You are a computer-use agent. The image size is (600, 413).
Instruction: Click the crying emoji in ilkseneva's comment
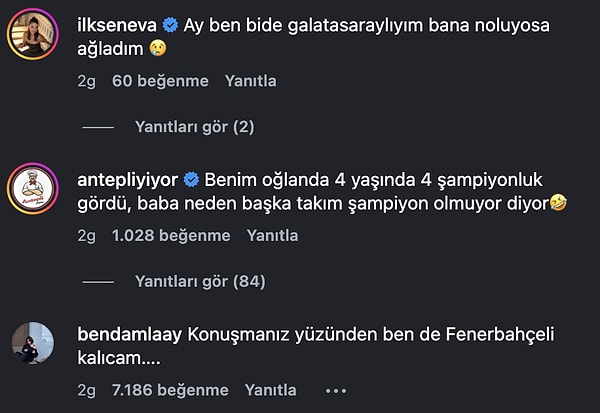click(157, 48)
